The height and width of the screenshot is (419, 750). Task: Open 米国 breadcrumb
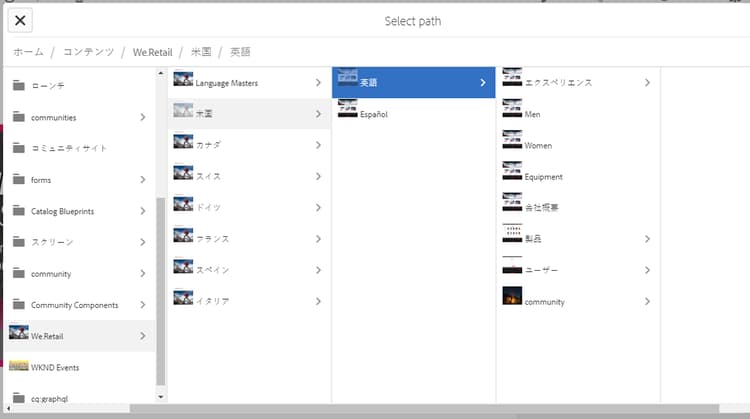pyautogui.click(x=201, y=52)
